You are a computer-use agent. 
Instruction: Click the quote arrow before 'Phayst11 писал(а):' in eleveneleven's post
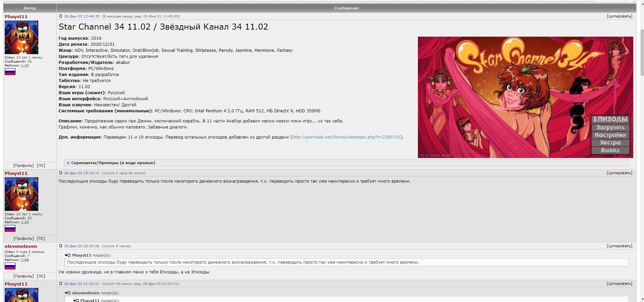68,255
